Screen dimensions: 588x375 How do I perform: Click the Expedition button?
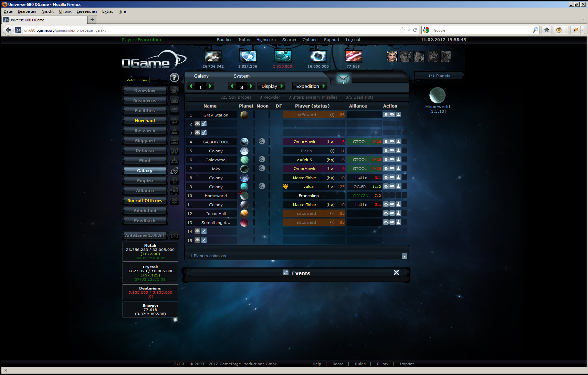(x=310, y=86)
